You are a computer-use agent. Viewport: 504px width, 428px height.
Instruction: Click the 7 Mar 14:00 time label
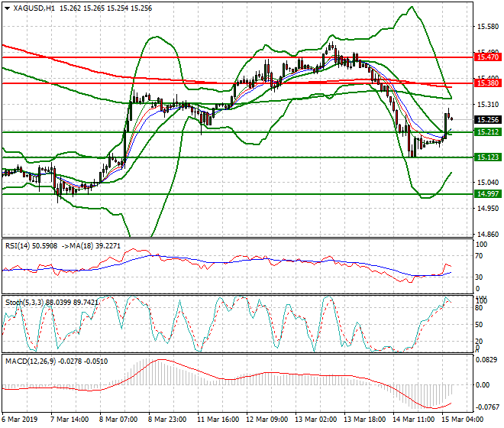[69, 420]
